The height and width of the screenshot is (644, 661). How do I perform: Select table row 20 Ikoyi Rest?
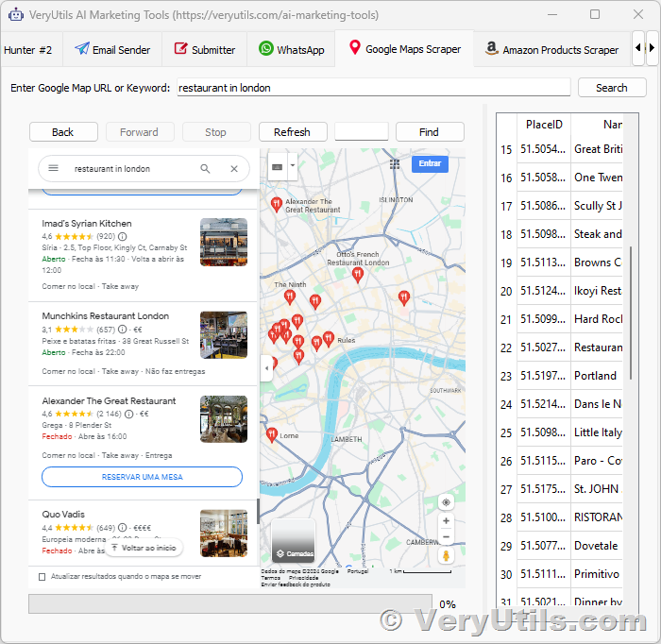tap(561, 291)
